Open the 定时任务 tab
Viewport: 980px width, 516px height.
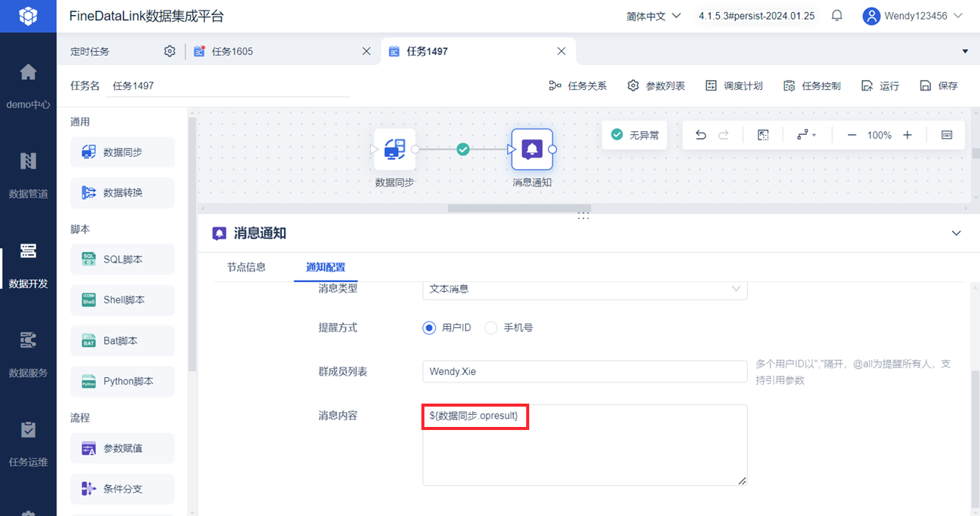tap(90, 51)
